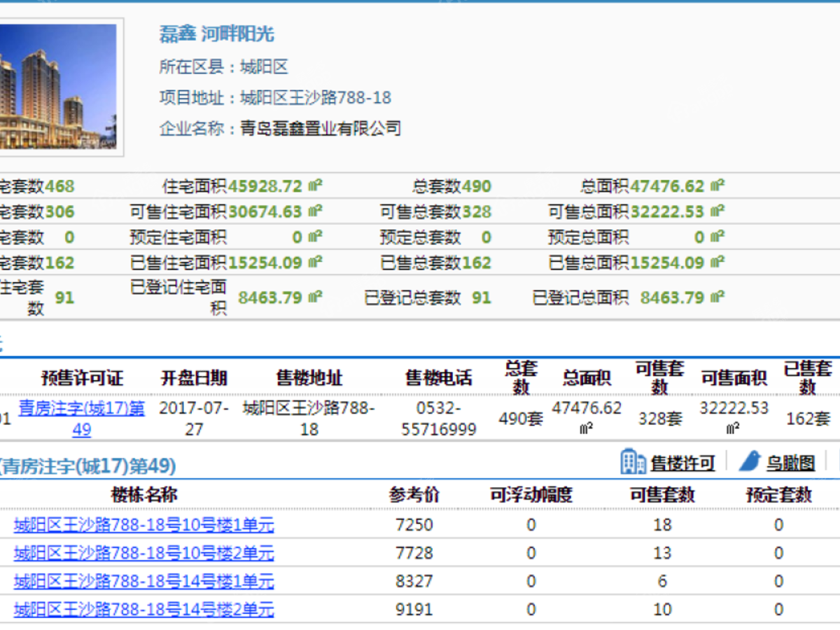Click total units value 490

click(477, 186)
